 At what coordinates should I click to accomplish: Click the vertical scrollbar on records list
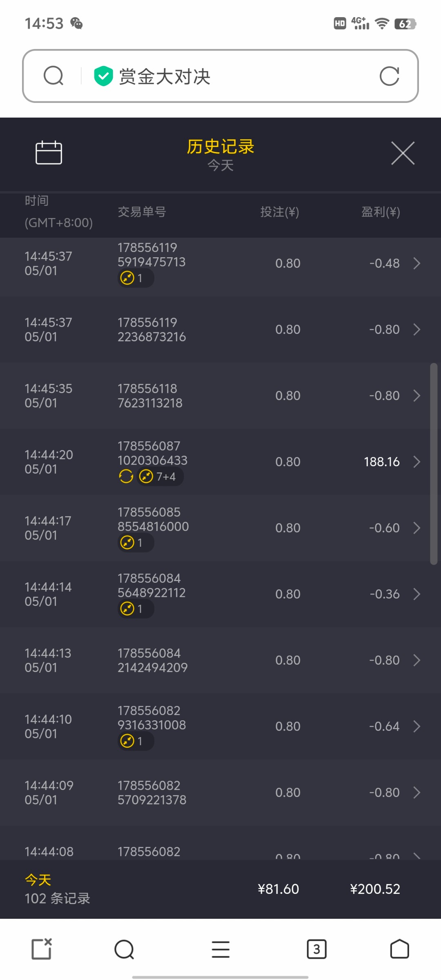tap(434, 463)
